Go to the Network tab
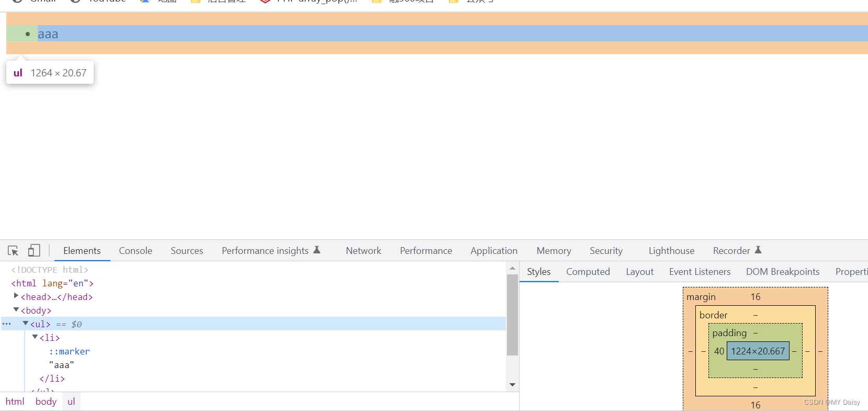868x411 pixels. (364, 251)
